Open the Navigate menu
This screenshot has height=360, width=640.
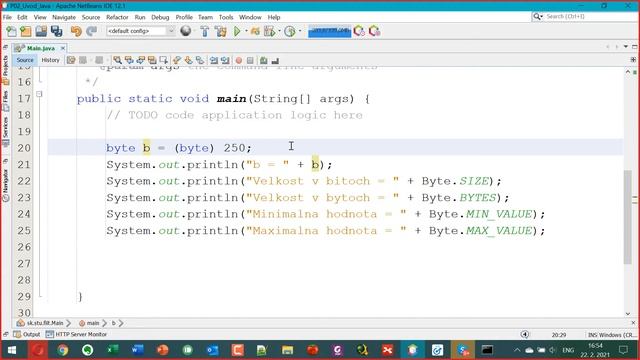(64, 17)
